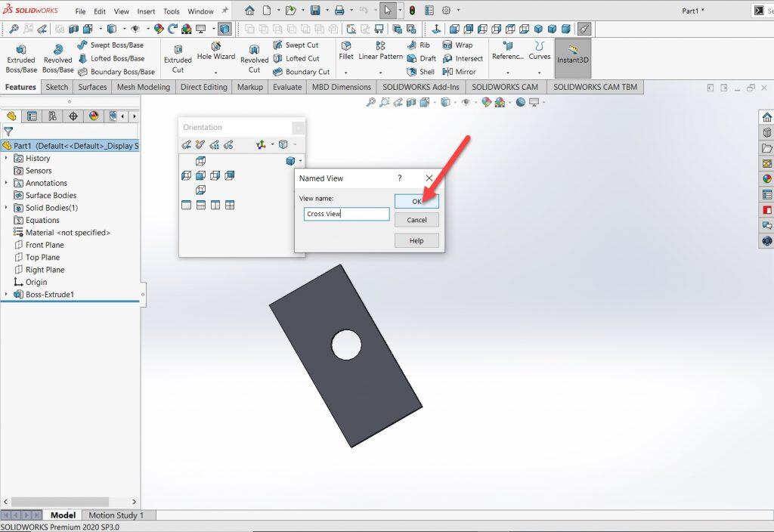This screenshot has height=532, width=774.
Task: Open the Reference Geometry dropdown arrow
Action: pos(507,73)
